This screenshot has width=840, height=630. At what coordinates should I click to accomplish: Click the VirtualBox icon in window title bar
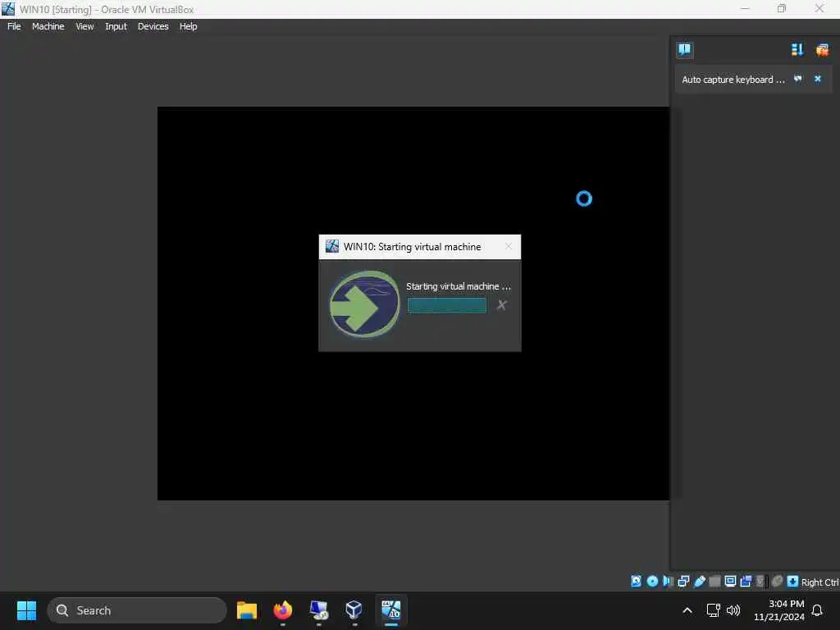8,8
